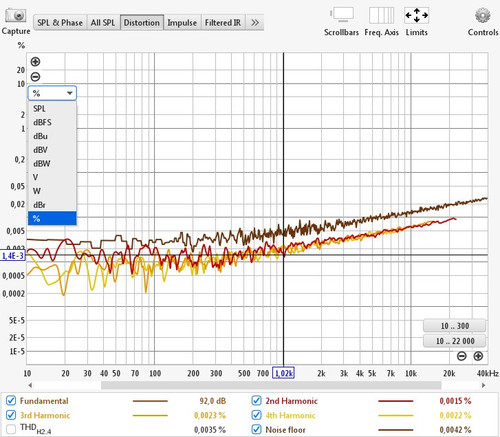500x437 pixels.
Task: Switch to SPL & Phase tab
Action: pyautogui.click(x=60, y=23)
